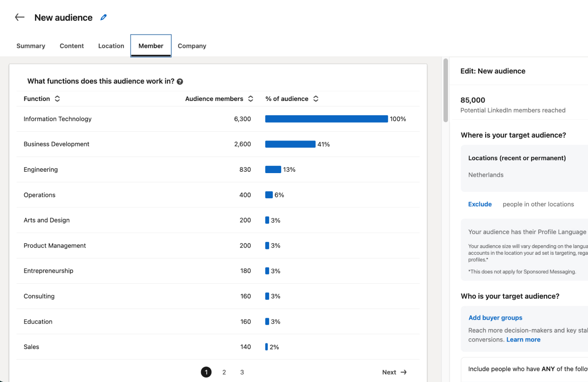The height and width of the screenshot is (382, 588).
Task: Click the Information Technology row label
Action: click(x=57, y=119)
